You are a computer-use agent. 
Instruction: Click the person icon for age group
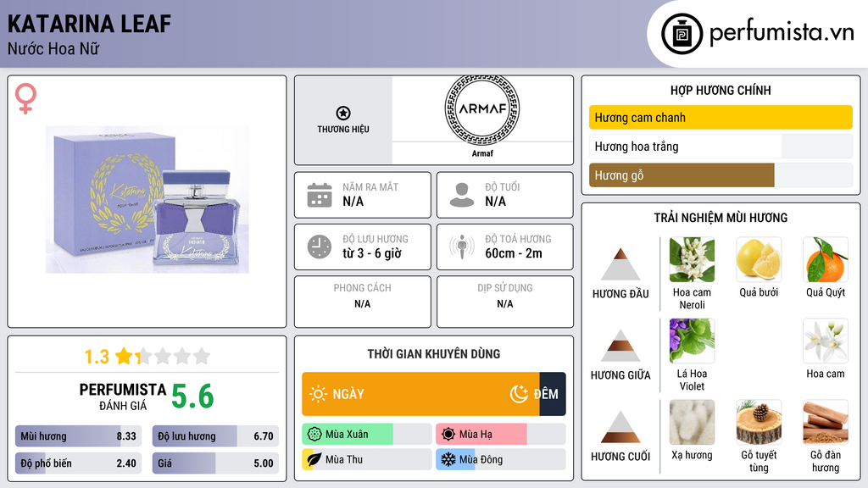click(462, 195)
